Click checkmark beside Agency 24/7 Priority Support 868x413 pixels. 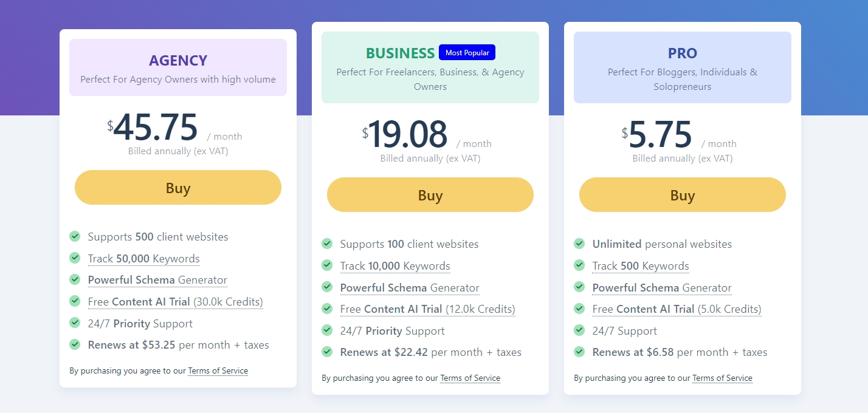coord(75,323)
